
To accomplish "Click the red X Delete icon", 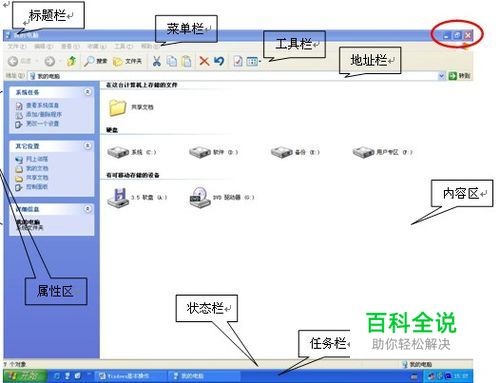I will click(204, 61).
